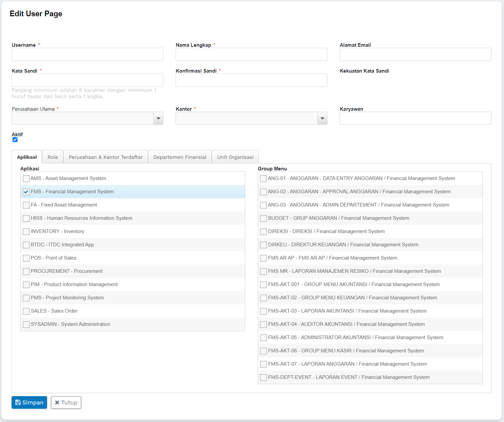Click the Tutup close button
Screen dimensions: 504x422
pos(66,402)
